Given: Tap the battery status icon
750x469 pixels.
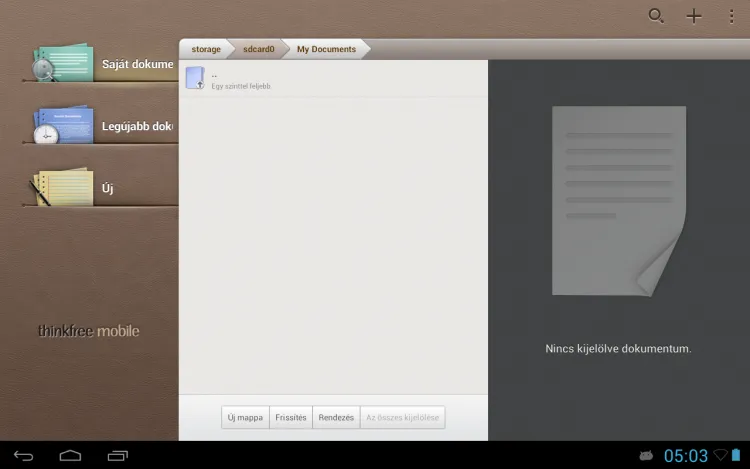Looking at the screenshot, I should (x=736, y=455).
